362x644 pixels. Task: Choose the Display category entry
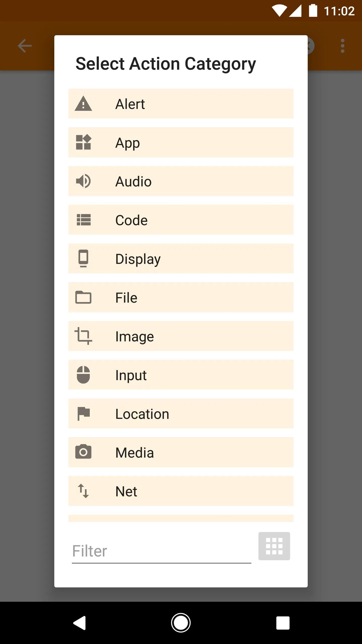click(x=181, y=259)
